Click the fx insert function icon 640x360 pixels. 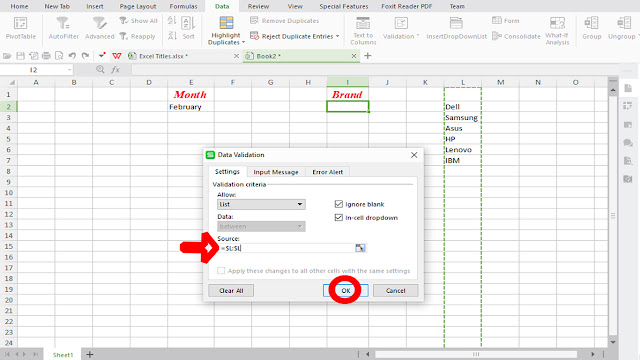coord(116,70)
